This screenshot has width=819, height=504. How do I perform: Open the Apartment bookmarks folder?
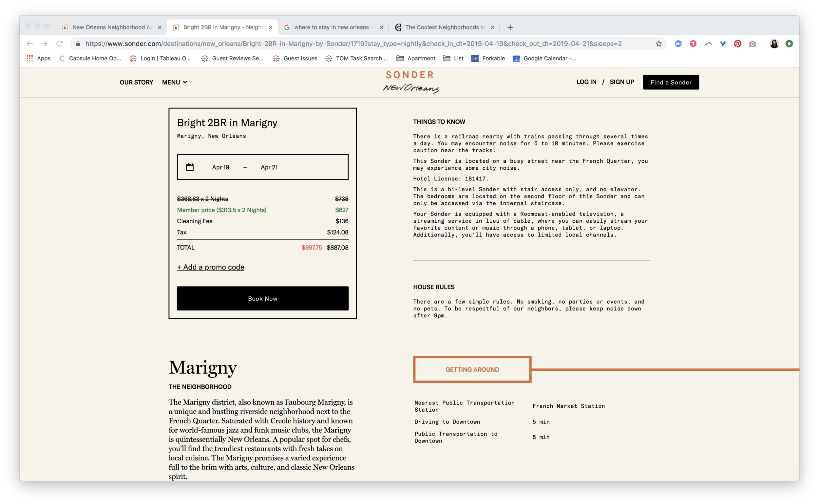click(x=416, y=58)
